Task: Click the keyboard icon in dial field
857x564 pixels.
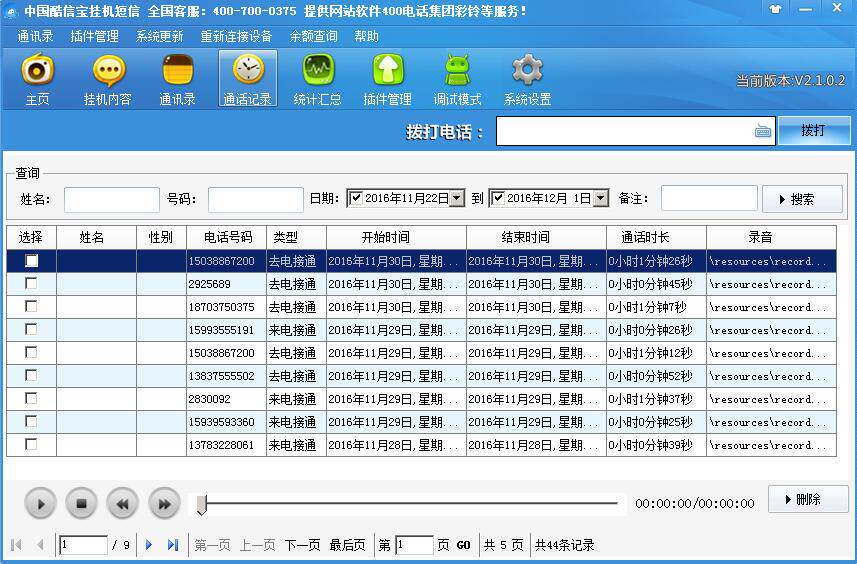Action: [763, 131]
